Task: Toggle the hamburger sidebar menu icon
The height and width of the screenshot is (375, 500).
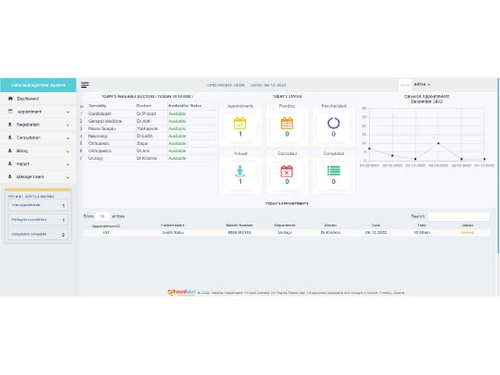Action: pyautogui.click(x=85, y=85)
